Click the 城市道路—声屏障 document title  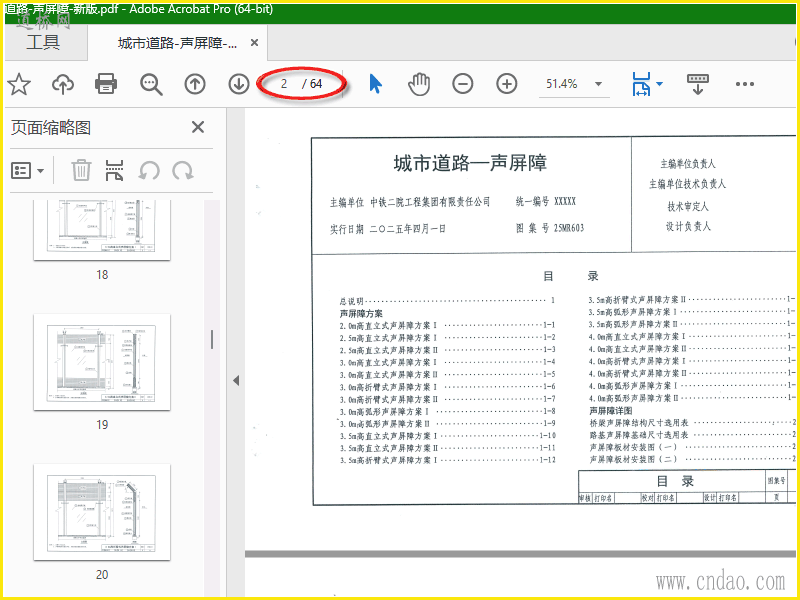point(470,163)
